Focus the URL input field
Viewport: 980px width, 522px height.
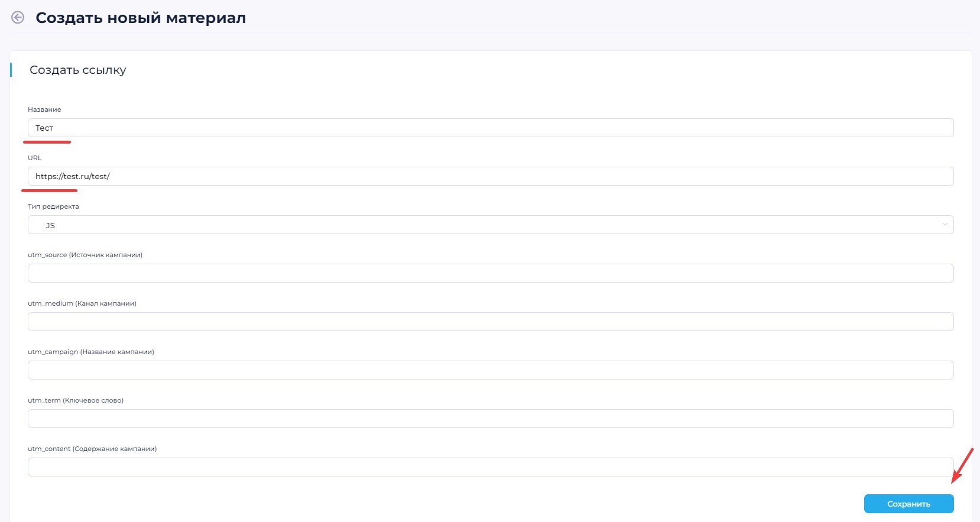490,176
